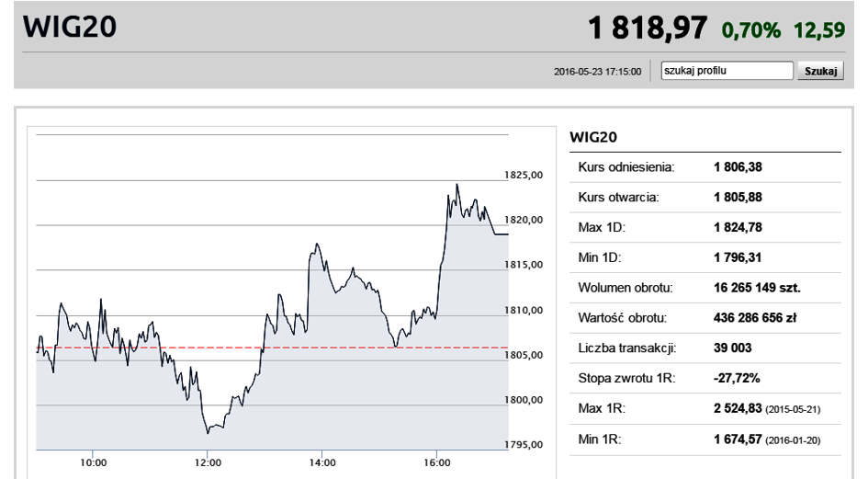Click the large WIG20 page heading
The width and height of the screenshot is (868, 479).
coord(70,28)
